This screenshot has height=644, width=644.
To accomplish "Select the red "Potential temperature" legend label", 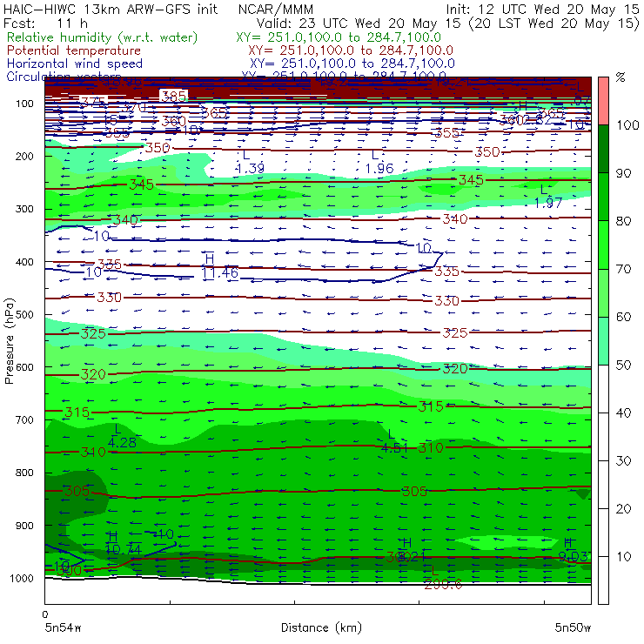I will [x=74, y=50].
